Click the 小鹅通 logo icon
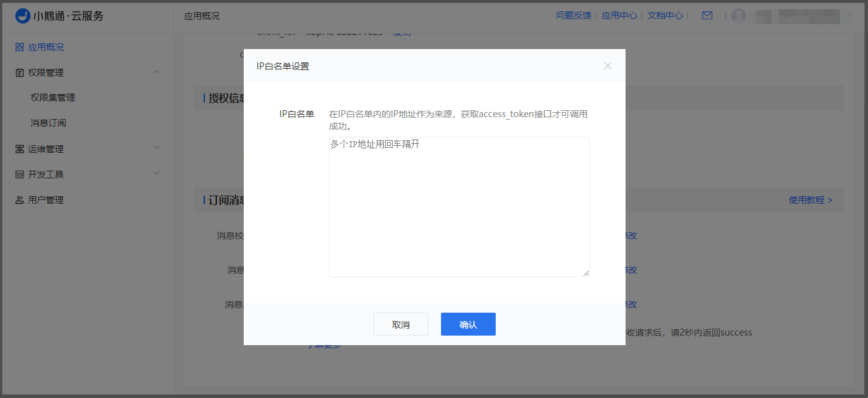This screenshot has width=868, height=398. pos(23,16)
